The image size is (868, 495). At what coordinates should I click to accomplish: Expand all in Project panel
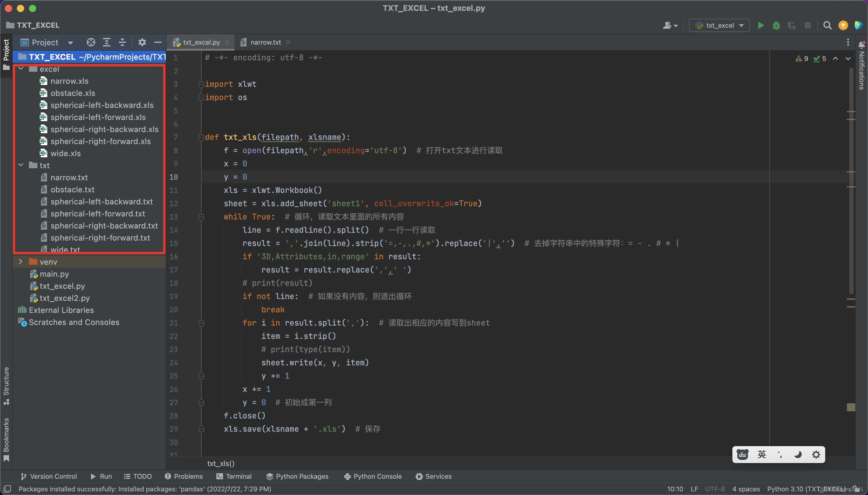pos(107,42)
